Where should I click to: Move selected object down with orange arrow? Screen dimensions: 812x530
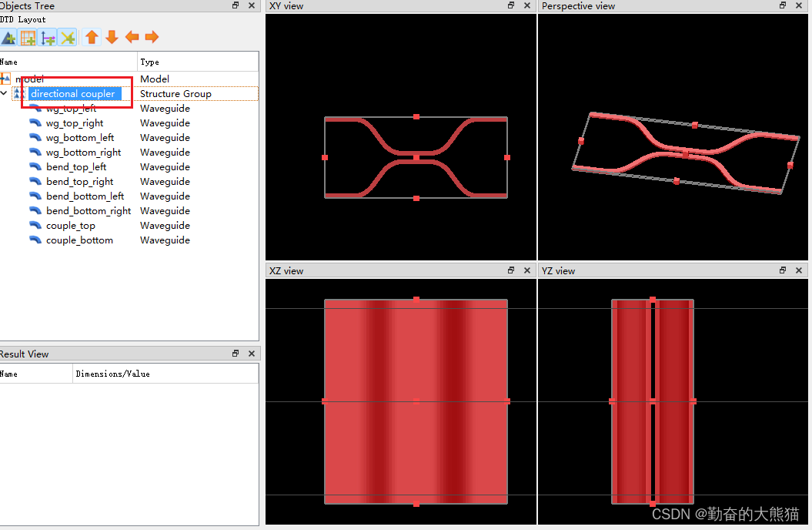point(112,37)
